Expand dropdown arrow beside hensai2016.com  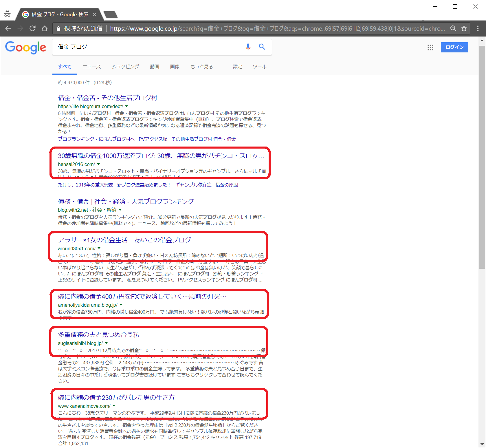coord(98,164)
